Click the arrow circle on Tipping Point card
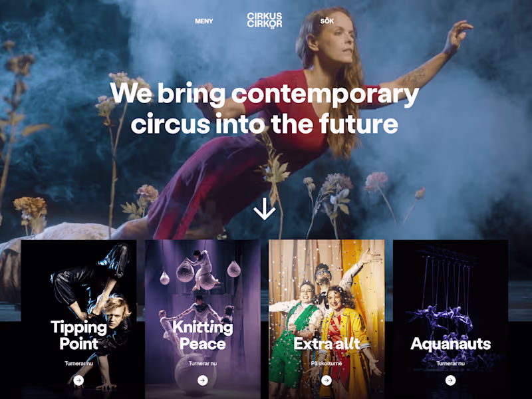This screenshot has width=532, height=399. click(x=78, y=380)
